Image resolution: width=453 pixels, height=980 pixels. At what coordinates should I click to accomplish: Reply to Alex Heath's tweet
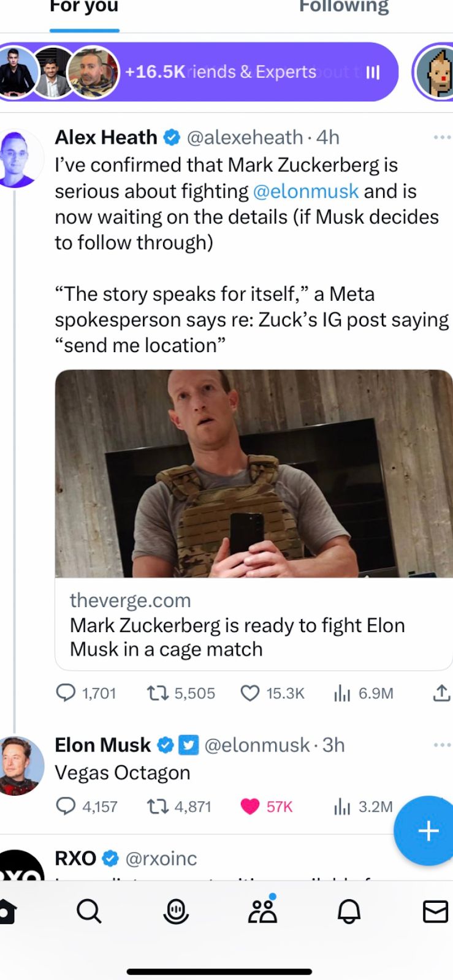(x=66, y=693)
